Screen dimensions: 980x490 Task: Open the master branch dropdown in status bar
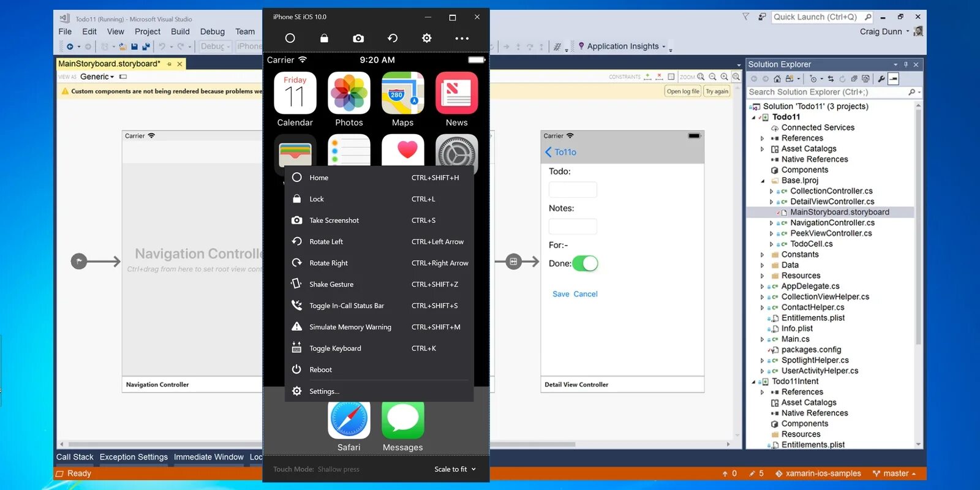coord(894,473)
